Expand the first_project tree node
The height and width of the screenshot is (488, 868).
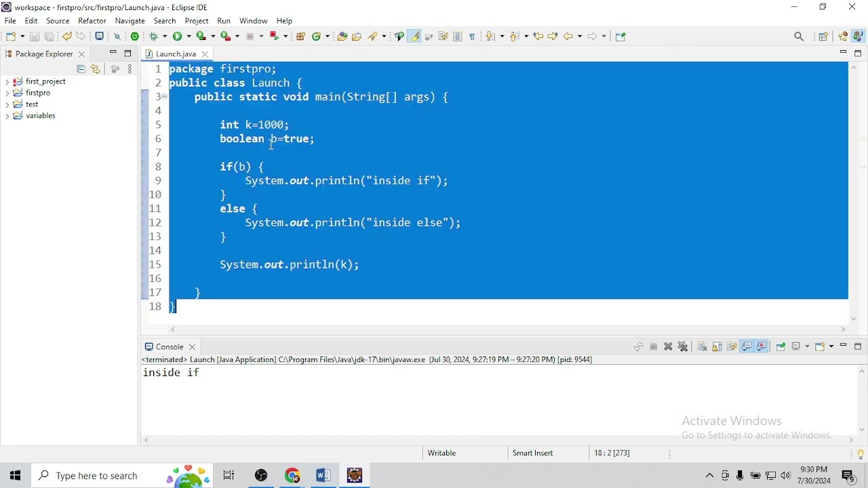coord(7,83)
